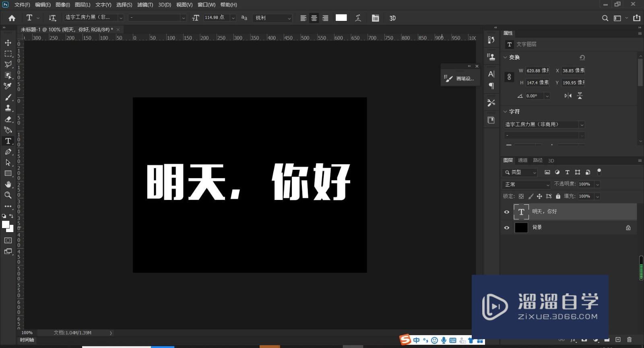Viewport: 644px width, 348px height.
Task: Open layer fill dropdown arrow
Action: [597, 196]
